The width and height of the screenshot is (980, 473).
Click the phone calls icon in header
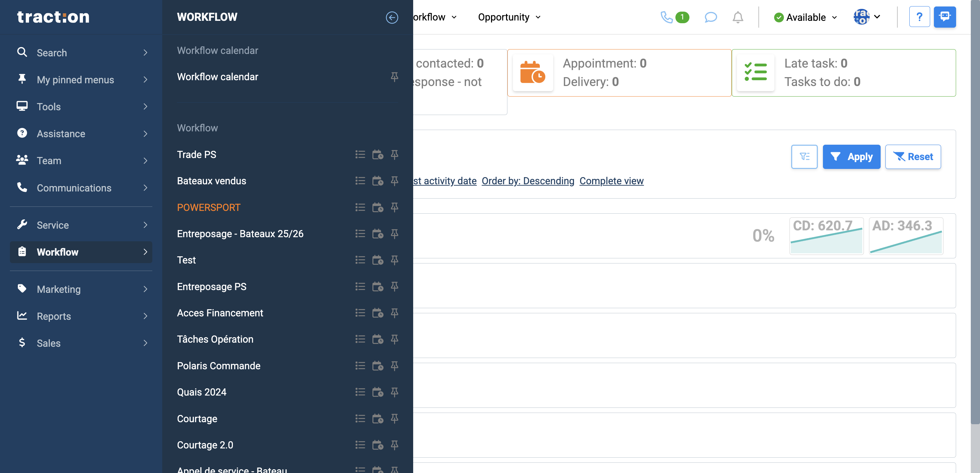667,17
